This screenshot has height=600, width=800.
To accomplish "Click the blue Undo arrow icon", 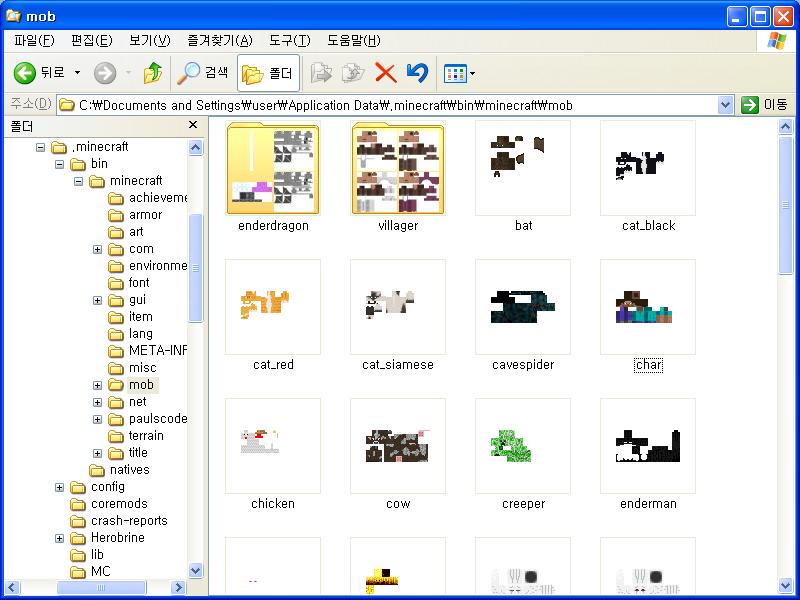I will [x=417, y=73].
